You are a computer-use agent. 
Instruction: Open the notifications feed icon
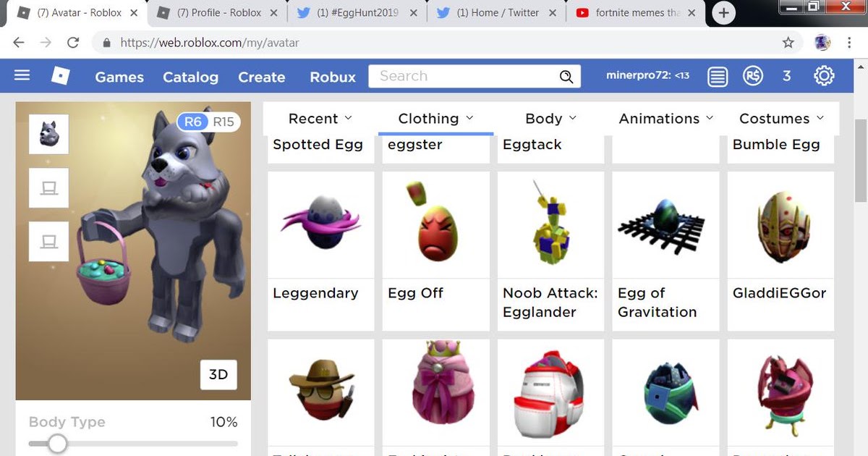(x=718, y=76)
